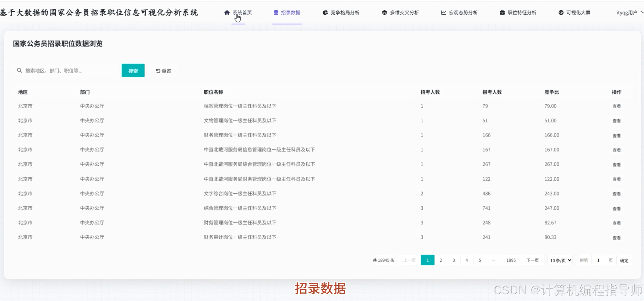644x301 pixels.
Task: Jump to page 1895 in pagination
Action: point(511,260)
